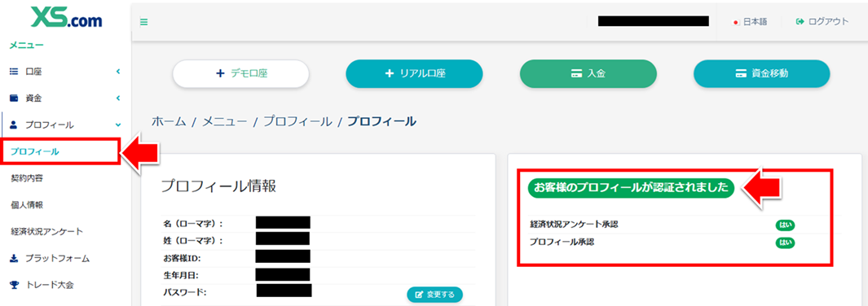Toggle the hamburger sidebar menu icon
The width and height of the screenshot is (868, 306).
coord(144,23)
